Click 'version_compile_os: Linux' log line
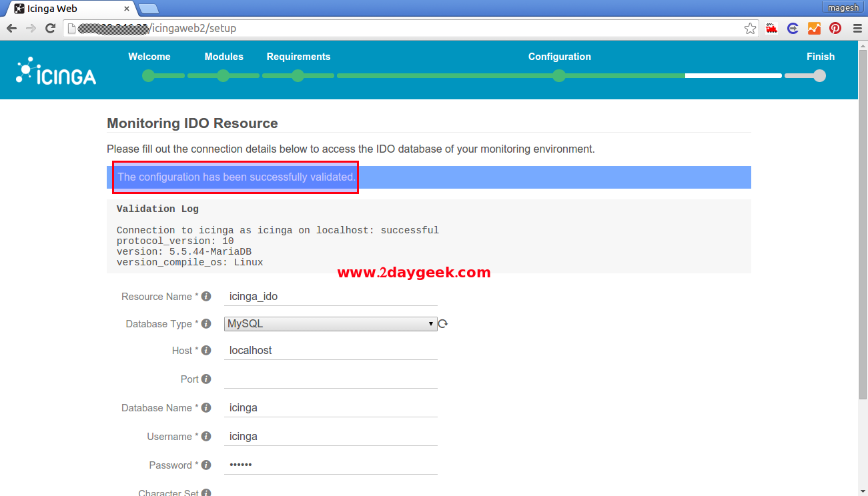This screenshot has height=496, width=868. 189,262
